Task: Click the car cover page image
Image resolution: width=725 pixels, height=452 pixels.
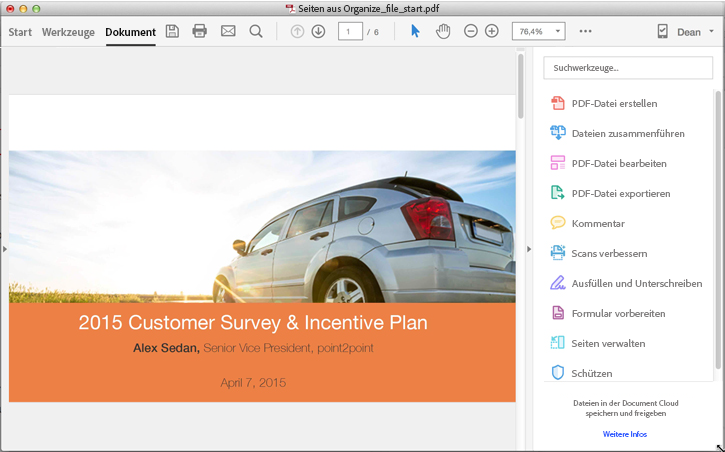Action: (262, 226)
